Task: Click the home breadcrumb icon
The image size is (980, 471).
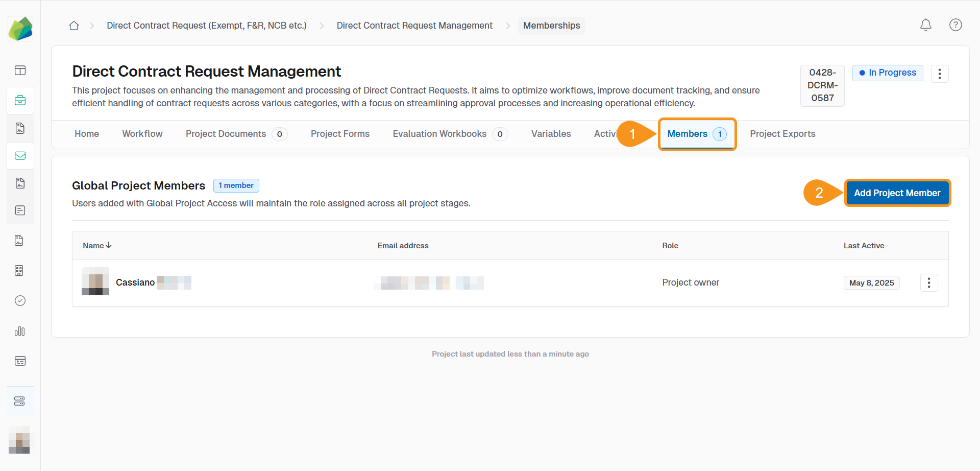Action: click(x=74, y=26)
